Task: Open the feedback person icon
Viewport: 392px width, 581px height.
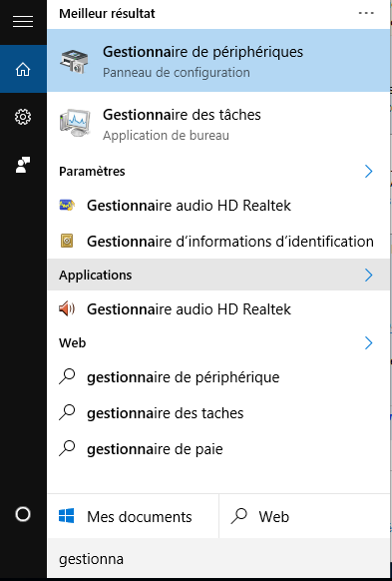Action: pos(23,165)
